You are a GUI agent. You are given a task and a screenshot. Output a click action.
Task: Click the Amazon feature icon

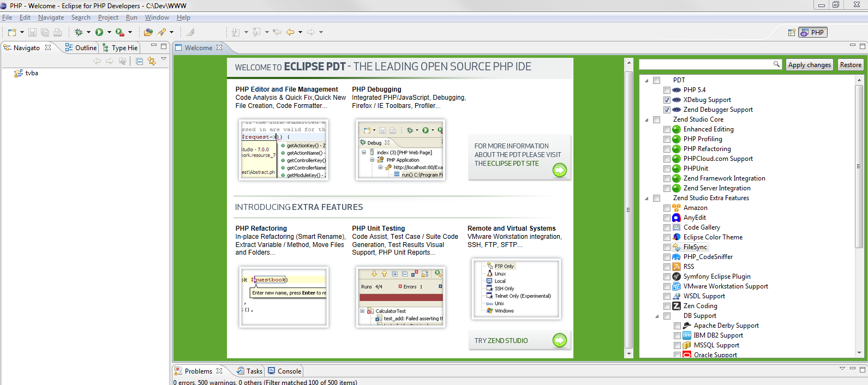tap(677, 208)
